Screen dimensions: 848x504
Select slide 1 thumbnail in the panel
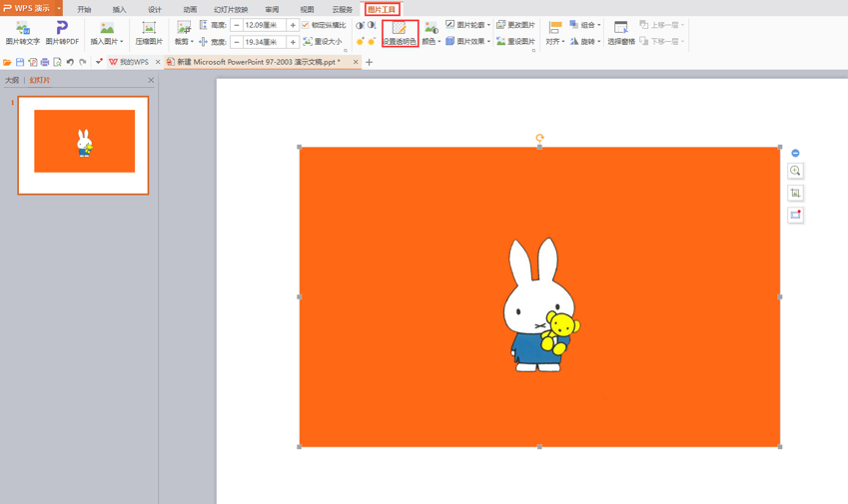click(x=83, y=146)
